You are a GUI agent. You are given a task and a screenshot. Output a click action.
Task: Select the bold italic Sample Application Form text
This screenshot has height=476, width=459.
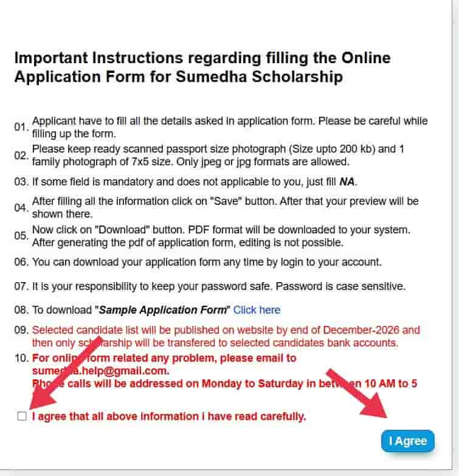click(x=163, y=310)
